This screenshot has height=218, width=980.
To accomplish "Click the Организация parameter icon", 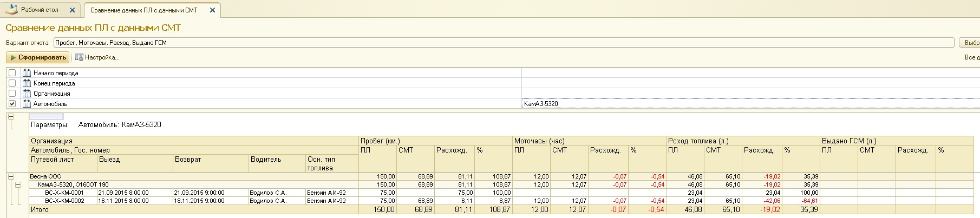I will pos(27,94).
